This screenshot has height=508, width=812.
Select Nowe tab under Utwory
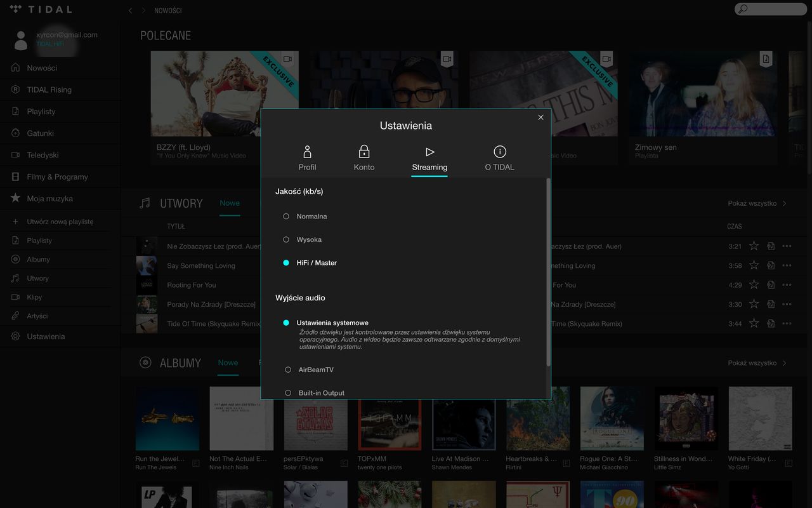[x=230, y=203]
